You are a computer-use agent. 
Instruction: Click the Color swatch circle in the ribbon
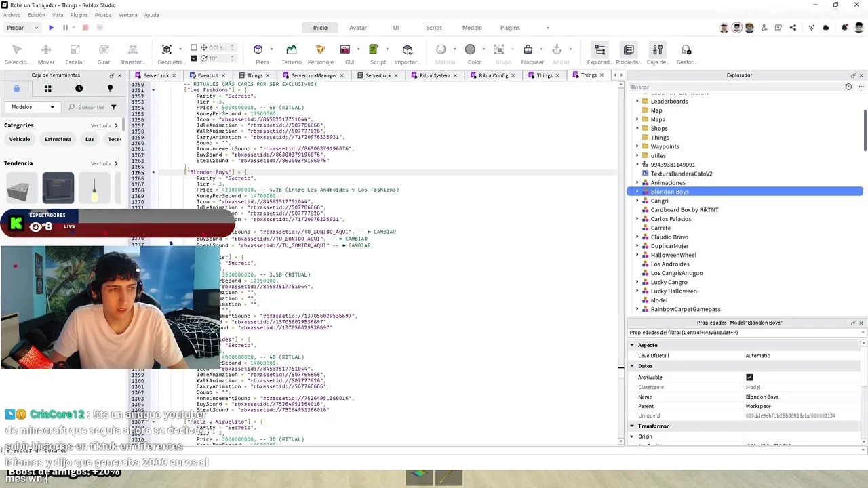[x=470, y=49]
